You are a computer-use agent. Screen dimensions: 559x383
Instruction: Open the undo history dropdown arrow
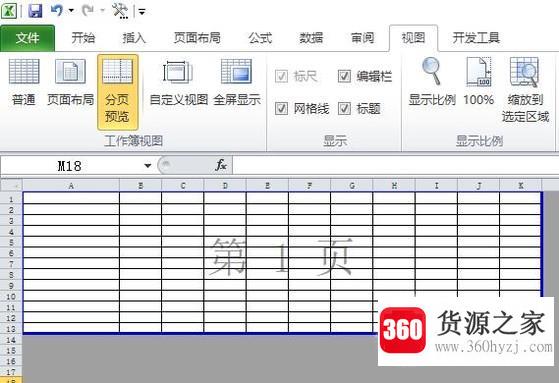pos(71,11)
